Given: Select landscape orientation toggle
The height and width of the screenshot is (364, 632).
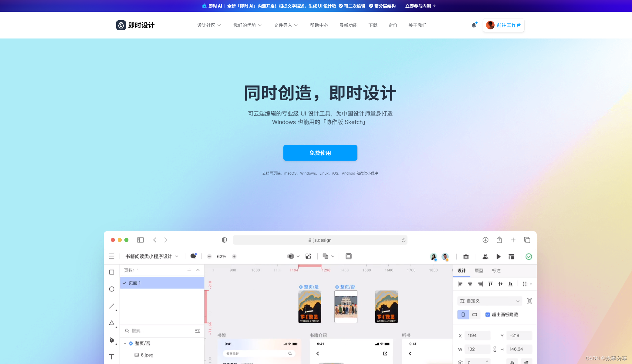Looking at the screenshot, I should (475, 315).
